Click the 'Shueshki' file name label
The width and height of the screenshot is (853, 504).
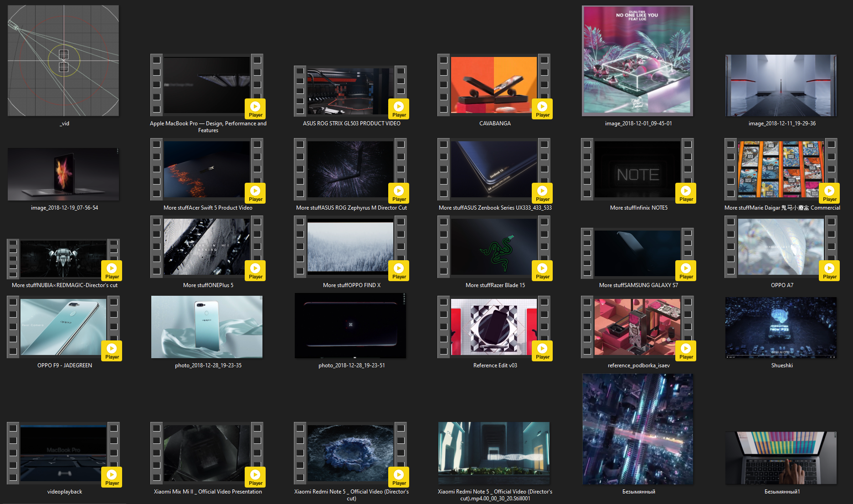(x=782, y=365)
